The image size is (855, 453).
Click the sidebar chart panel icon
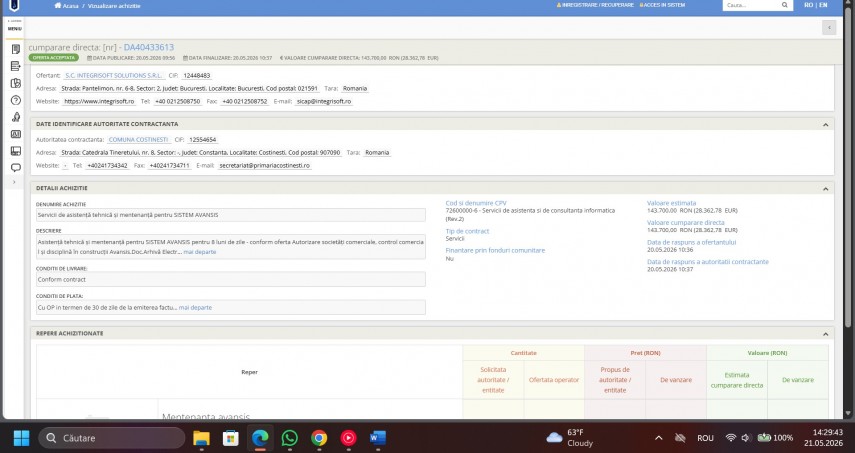coord(16,134)
